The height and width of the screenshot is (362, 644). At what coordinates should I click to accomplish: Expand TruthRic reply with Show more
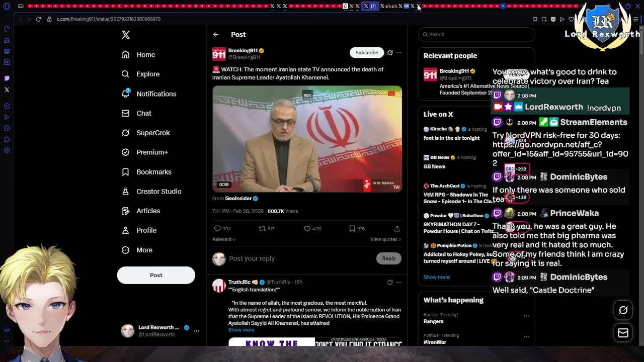[241, 330]
